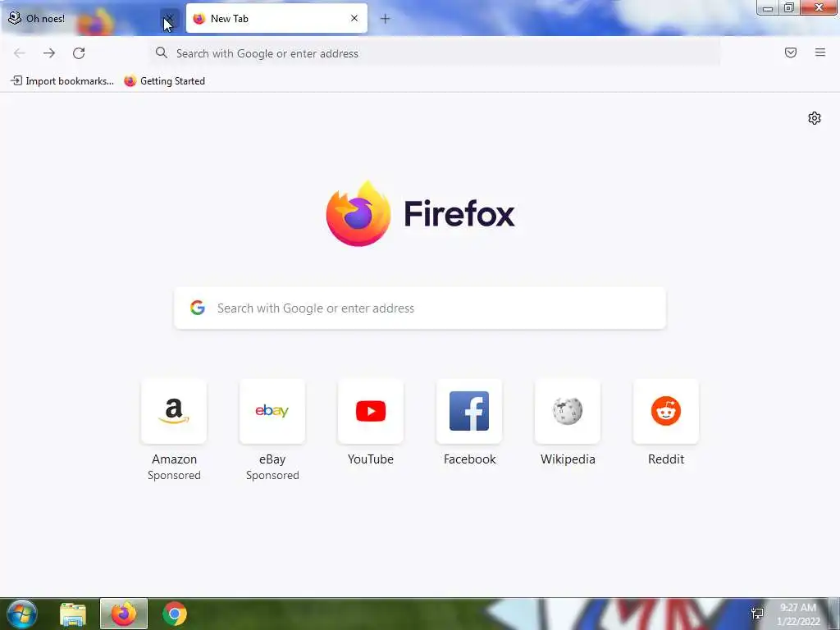The height and width of the screenshot is (630, 840).
Task: Click the network icon in system tray
Action: coord(757,614)
